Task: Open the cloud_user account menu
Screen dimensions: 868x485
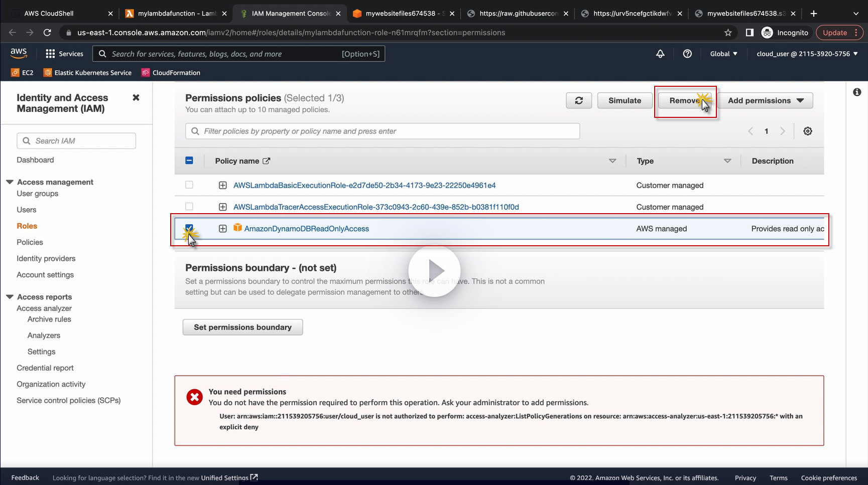Action: (x=807, y=54)
